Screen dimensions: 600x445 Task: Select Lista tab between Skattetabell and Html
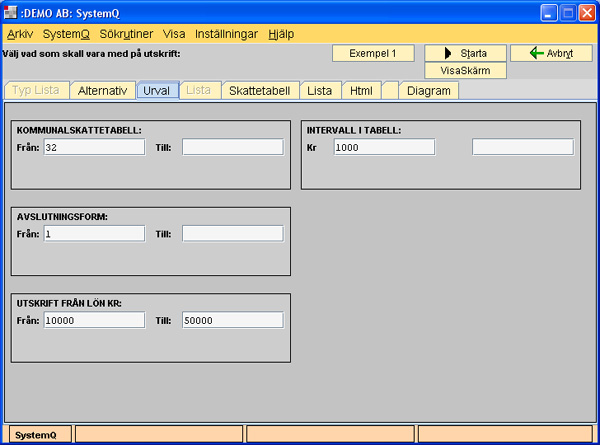[x=320, y=91]
